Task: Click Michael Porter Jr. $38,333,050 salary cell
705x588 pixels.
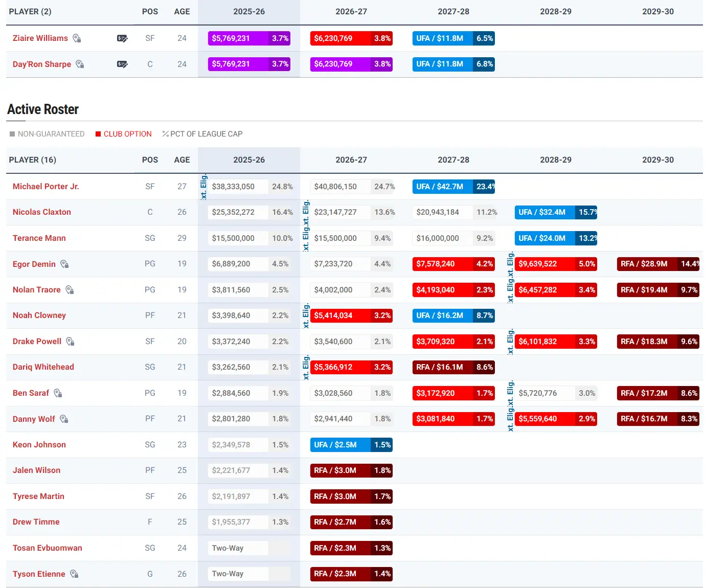Action: point(238,187)
